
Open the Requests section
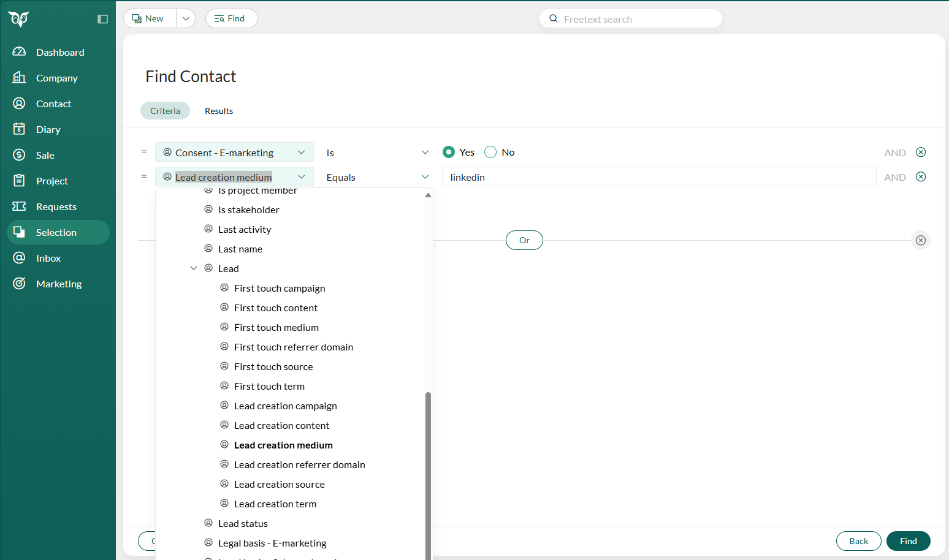coord(56,206)
